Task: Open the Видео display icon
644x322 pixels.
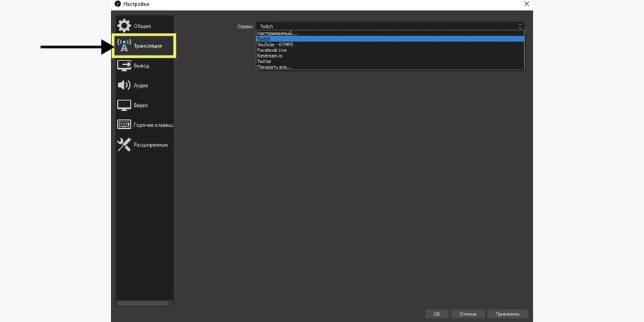Action: pos(124,105)
